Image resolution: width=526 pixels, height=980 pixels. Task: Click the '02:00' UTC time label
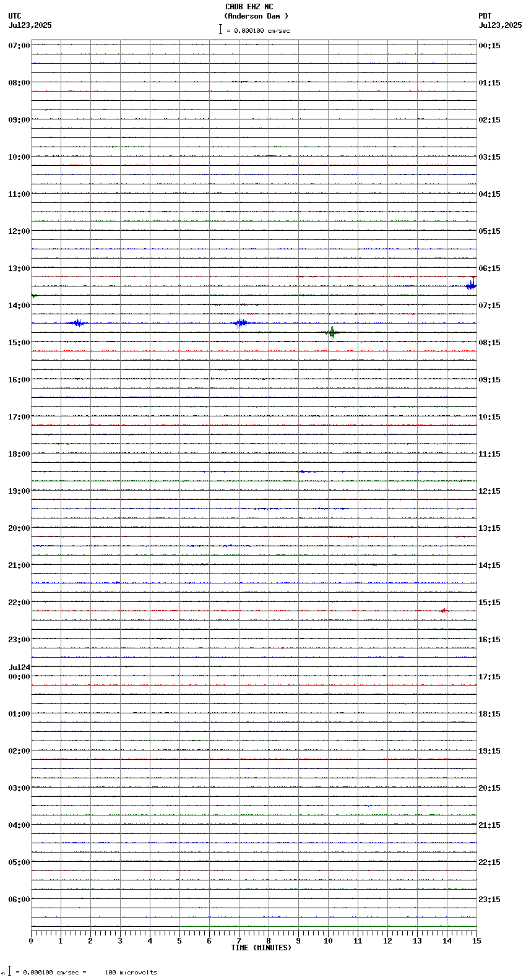point(19,751)
